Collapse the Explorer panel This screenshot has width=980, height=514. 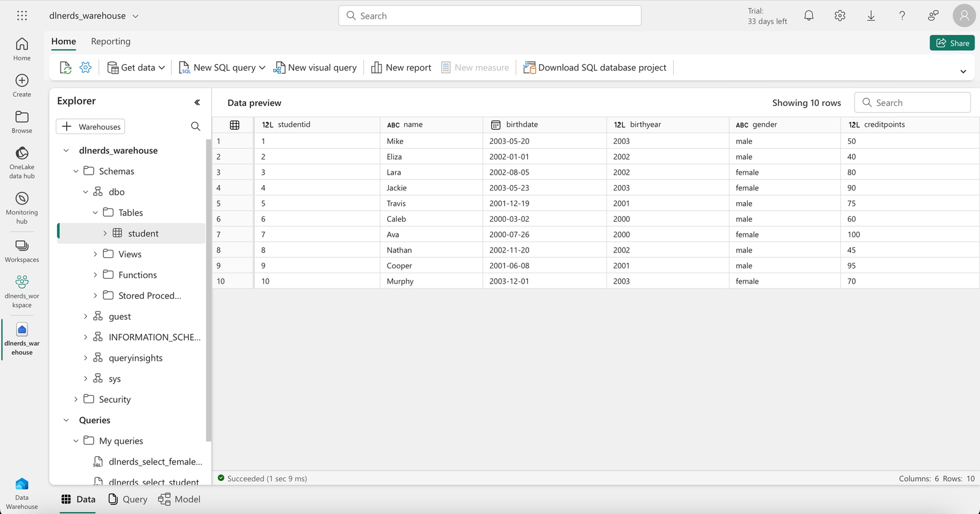coord(197,102)
